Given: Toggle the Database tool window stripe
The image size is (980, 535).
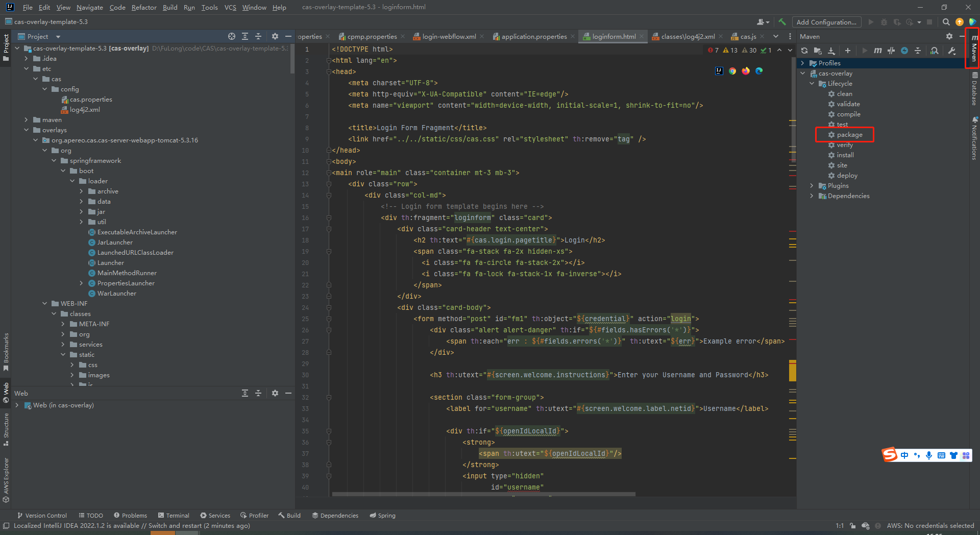Looking at the screenshot, I should click(974, 89).
